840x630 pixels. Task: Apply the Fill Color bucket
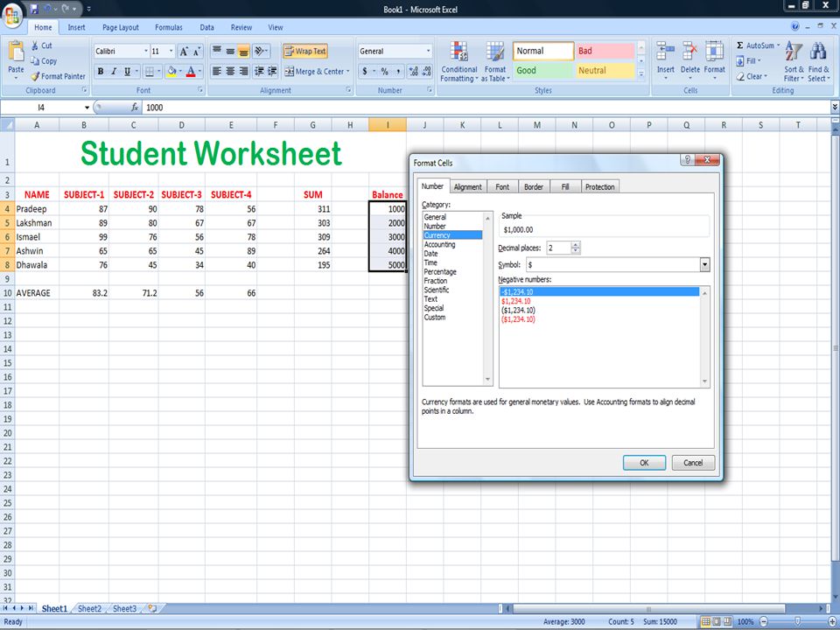click(x=171, y=71)
